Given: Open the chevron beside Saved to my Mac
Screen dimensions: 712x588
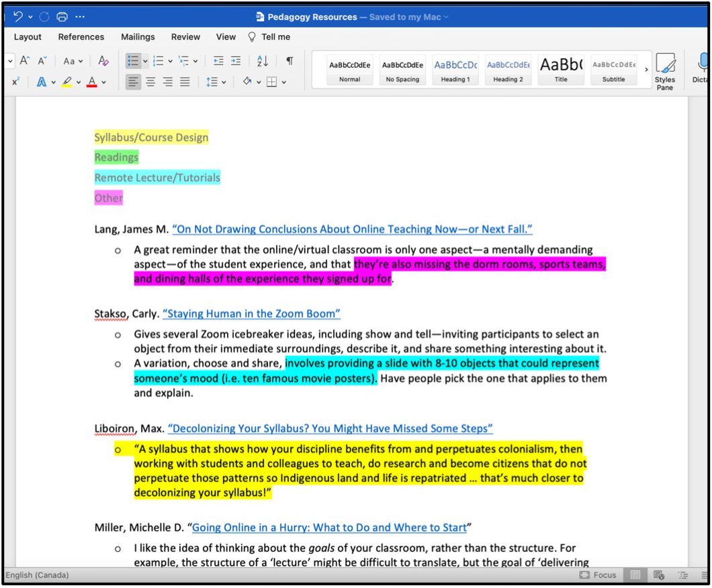Looking at the screenshot, I should point(446,17).
